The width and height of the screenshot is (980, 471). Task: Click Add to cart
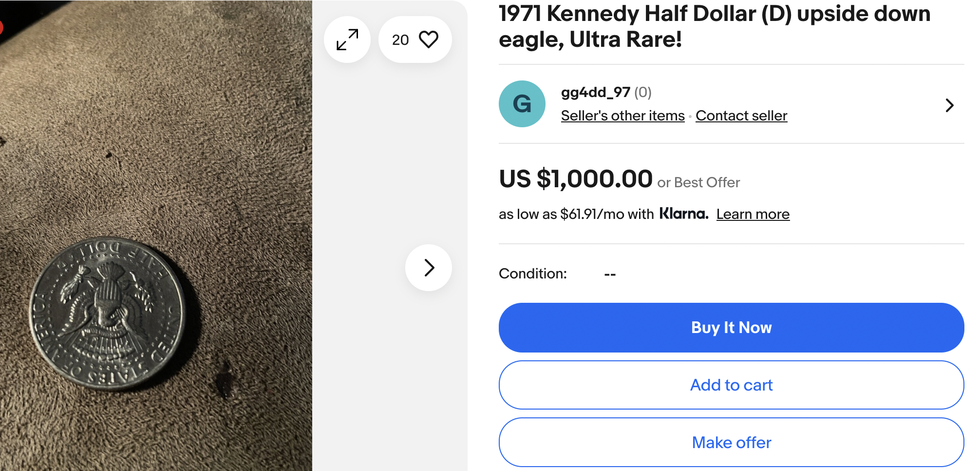tap(731, 385)
